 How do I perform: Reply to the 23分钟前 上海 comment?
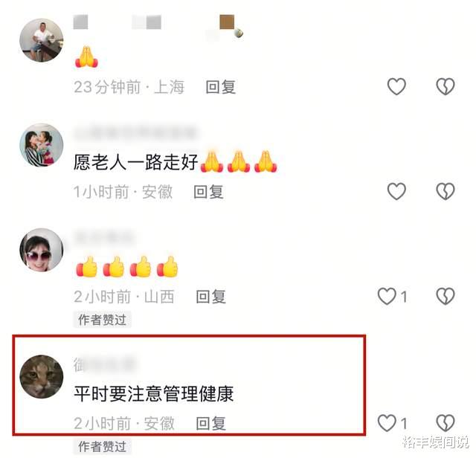tap(221, 88)
